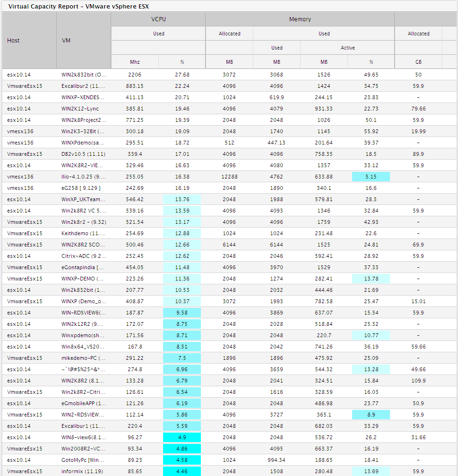Screen dimensions: 458x476
Task: Click host vmesx136 in the eG258 row
Action: pyautogui.click(x=20, y=188)
